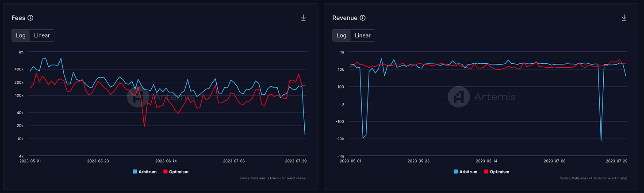Switch Fees chart to Log scale
644x193 pixels.
tap(21, 35)
